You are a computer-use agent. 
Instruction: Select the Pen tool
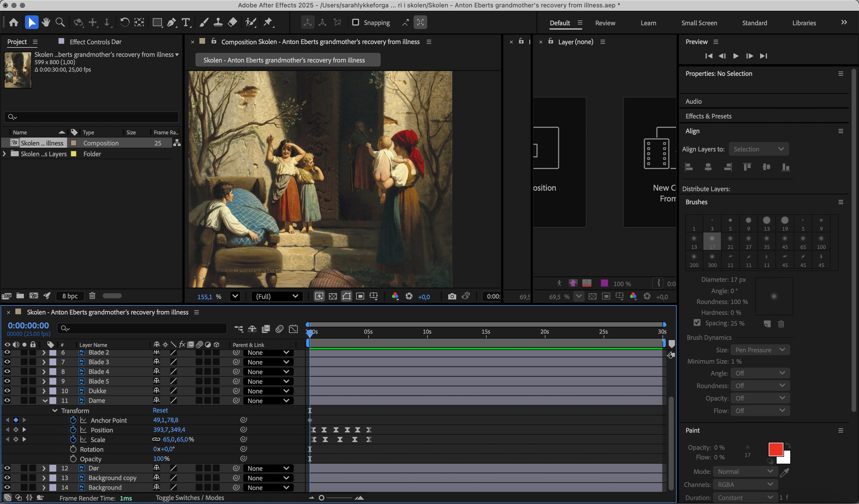[x=172, y=22]
